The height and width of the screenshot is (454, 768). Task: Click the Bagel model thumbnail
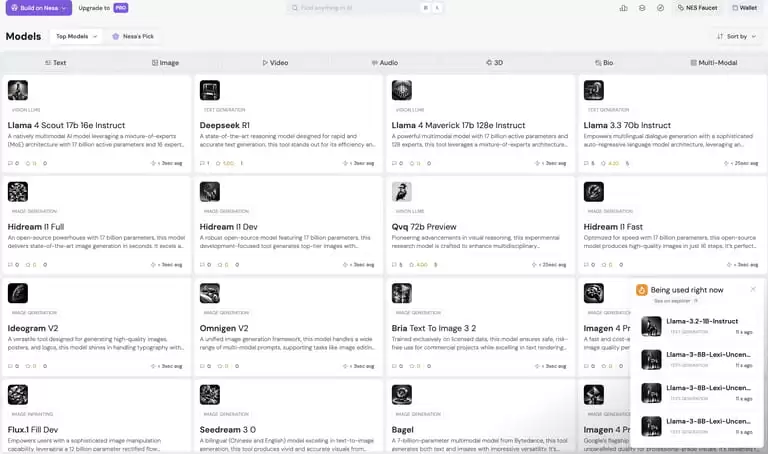point(402,394)
